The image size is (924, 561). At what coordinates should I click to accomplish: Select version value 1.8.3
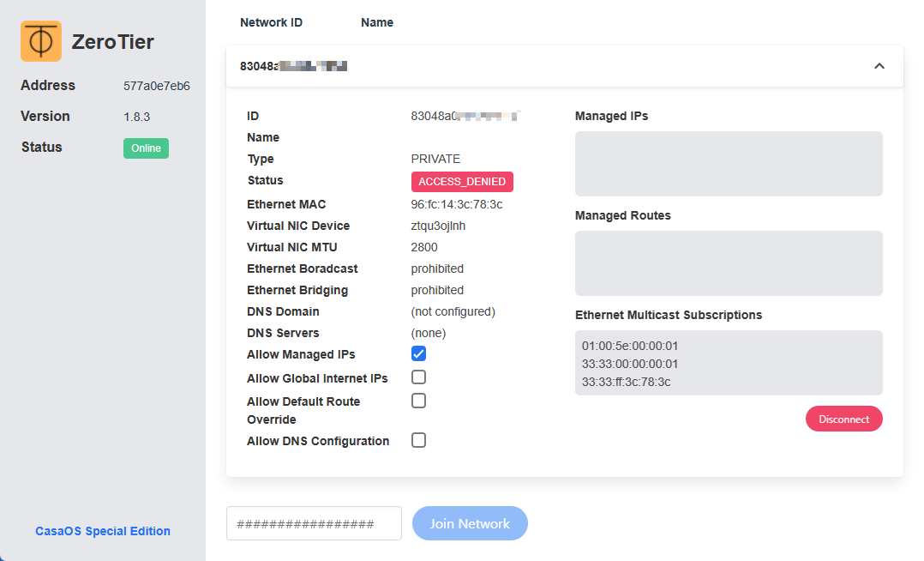(x=137, y=117)
